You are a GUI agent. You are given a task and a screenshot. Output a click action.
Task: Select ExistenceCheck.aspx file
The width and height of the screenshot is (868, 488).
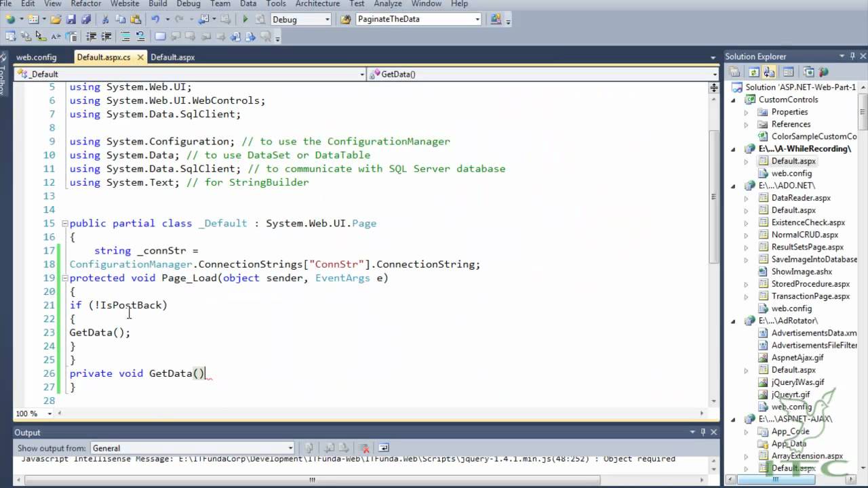click(808, 222)
